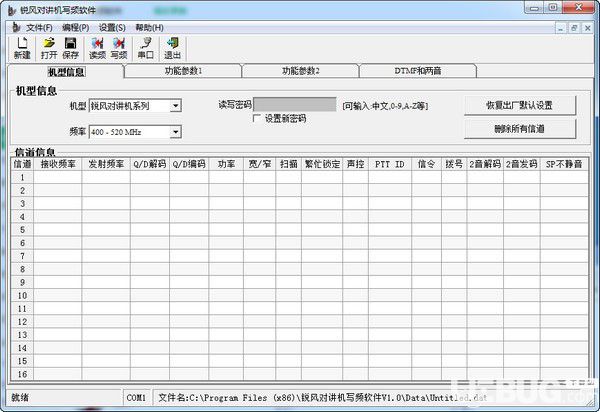Click receive frequency cell of channel 2

(58, 191)
